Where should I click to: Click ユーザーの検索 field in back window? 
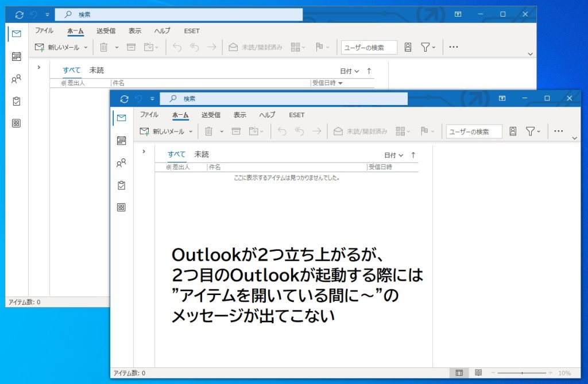pyautogui.click(x=369, y=48)
